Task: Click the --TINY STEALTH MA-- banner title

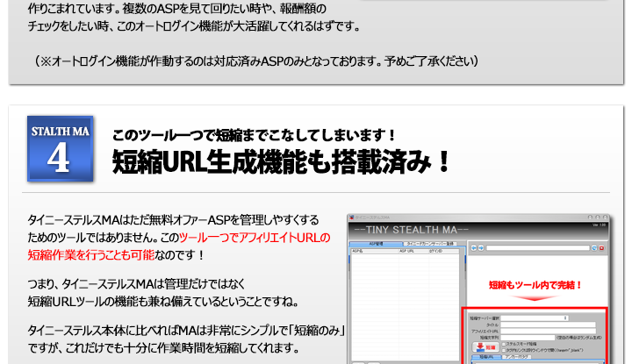Action: [x=411, y=230]
